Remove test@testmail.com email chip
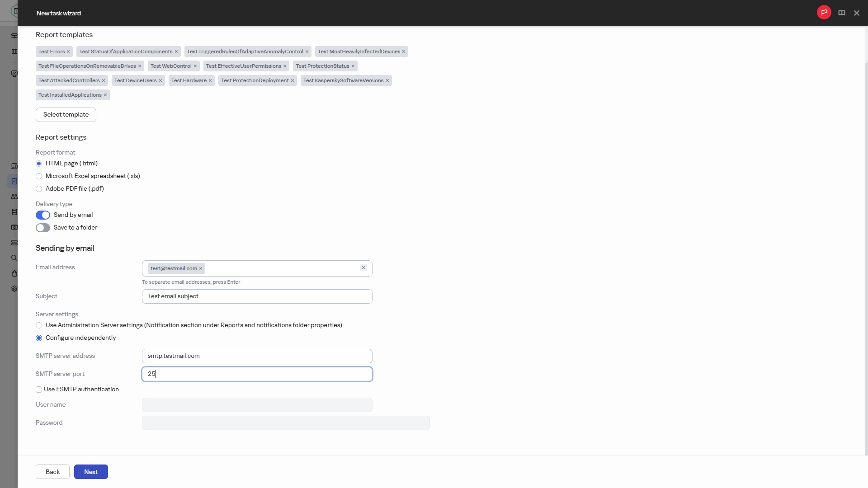 [200, 269]
